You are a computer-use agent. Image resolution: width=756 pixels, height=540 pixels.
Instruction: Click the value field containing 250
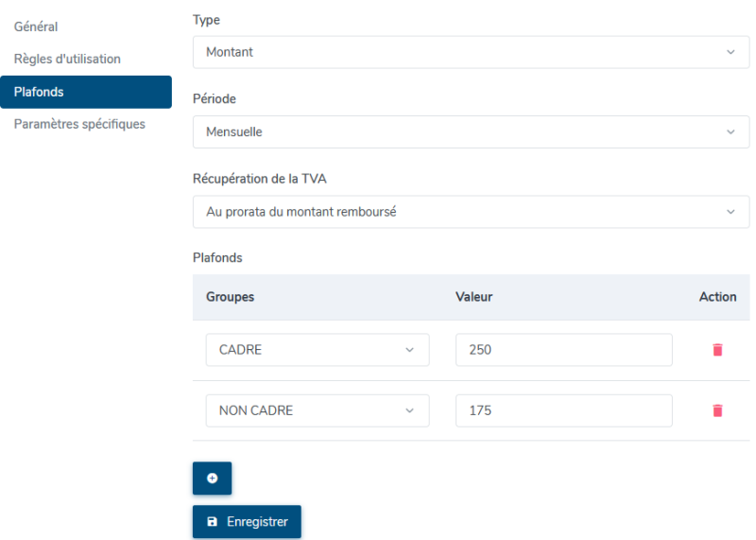click(x=564, y=350)
